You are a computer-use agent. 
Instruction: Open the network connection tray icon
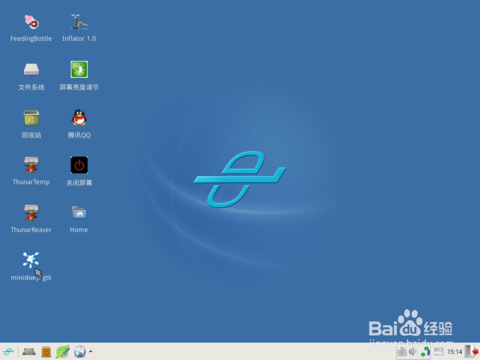click(425, 352)
